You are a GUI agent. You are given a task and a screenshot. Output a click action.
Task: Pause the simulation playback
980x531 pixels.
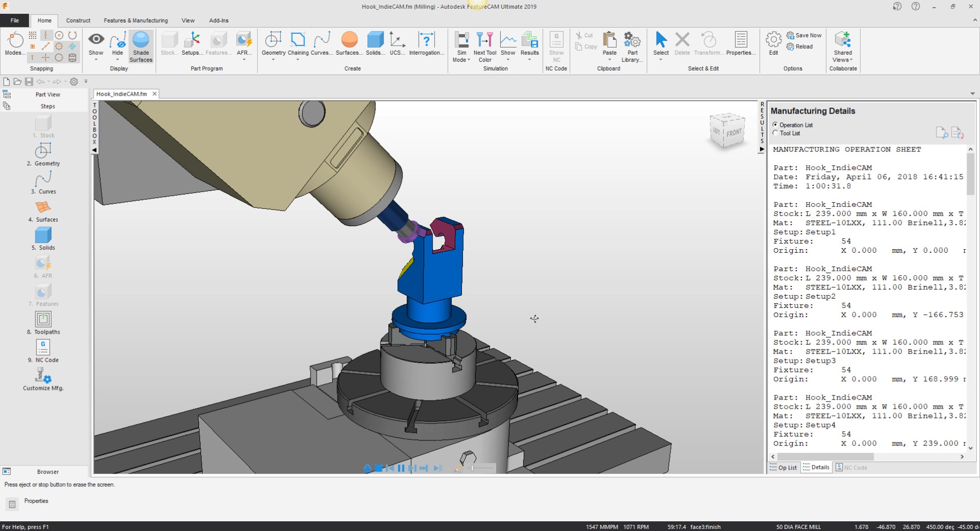[x=401, y=468]
